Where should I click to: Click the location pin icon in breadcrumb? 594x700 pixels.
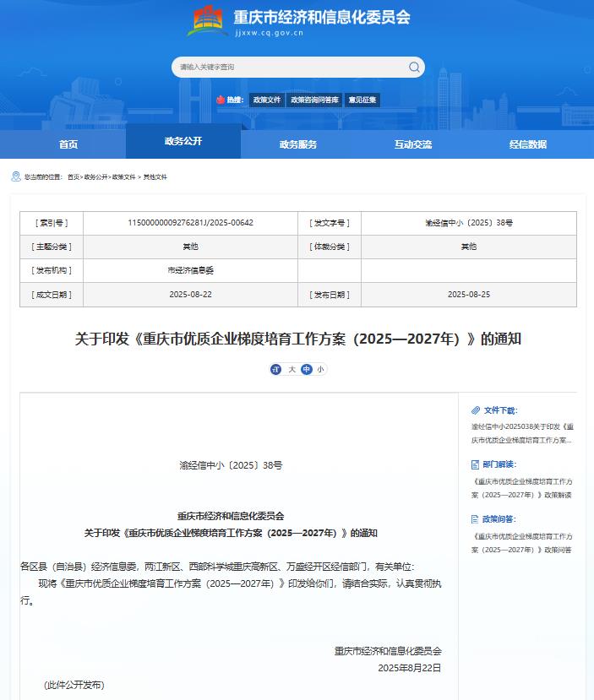[15, 176]
